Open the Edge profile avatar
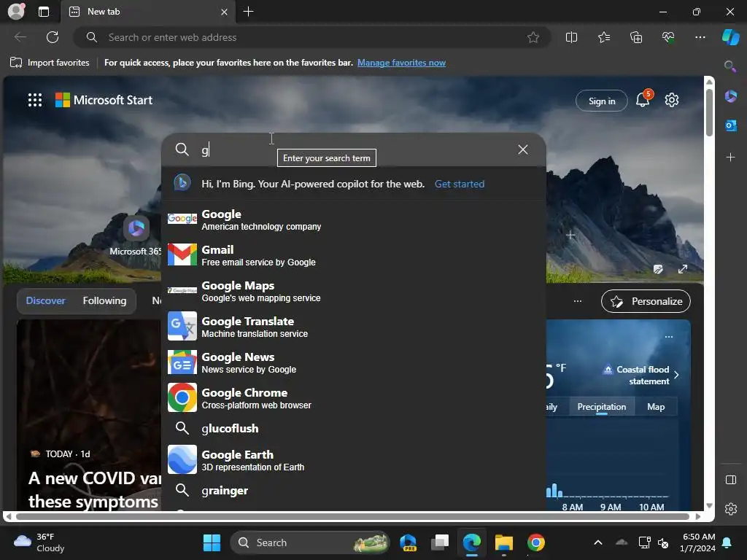Viewport: 747px width, 560px height. 16,12
